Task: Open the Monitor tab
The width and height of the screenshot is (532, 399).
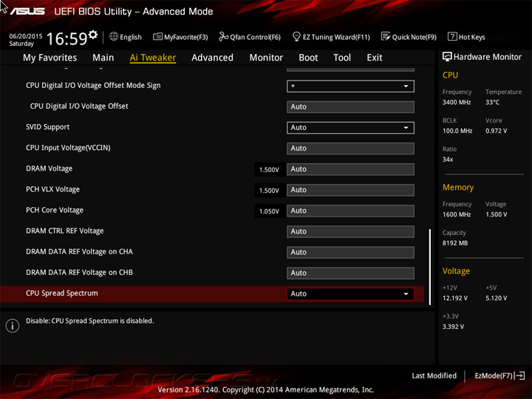Action: pos(266,58)
